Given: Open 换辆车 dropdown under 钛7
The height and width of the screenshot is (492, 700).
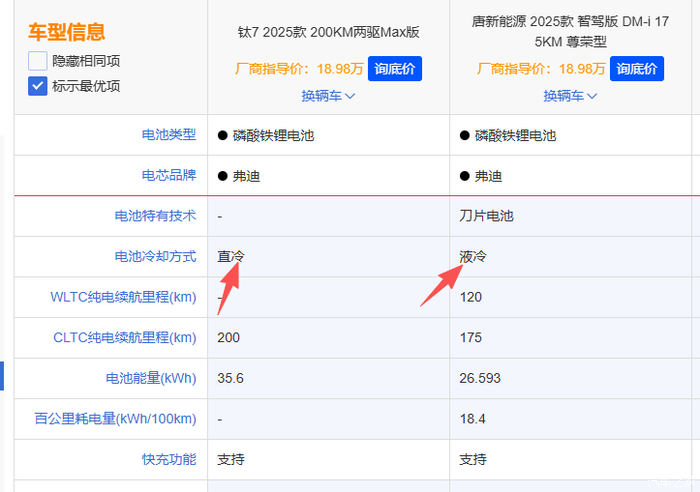Looking at the screenshot, I should click(328, 96).
